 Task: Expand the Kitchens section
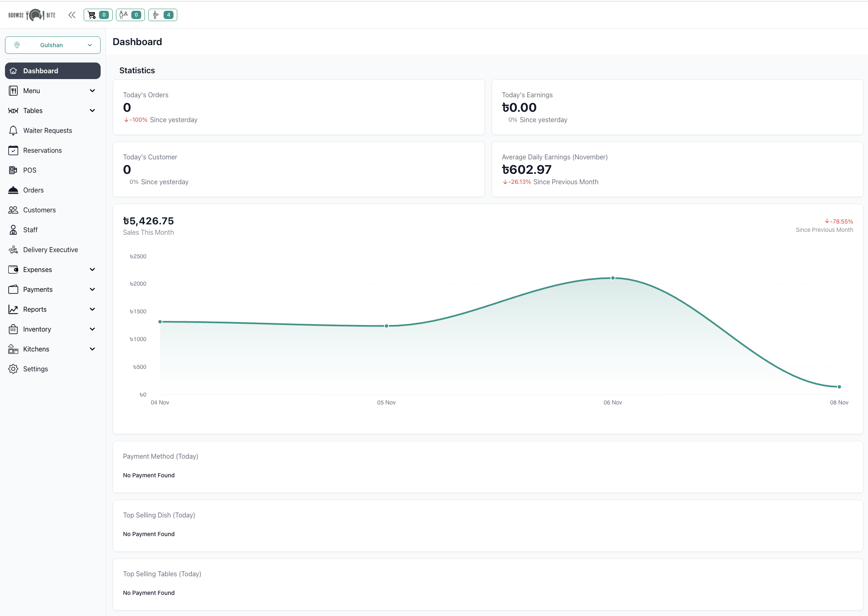(53, 349)
